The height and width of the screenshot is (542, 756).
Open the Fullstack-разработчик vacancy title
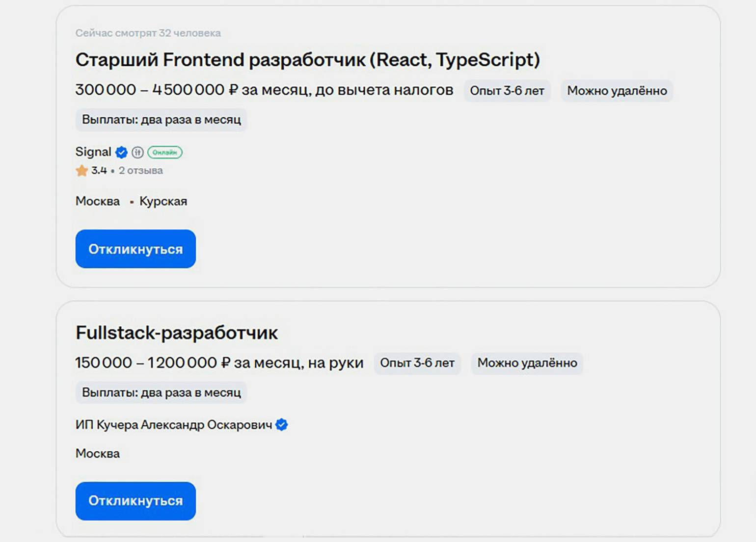point(176,333)
